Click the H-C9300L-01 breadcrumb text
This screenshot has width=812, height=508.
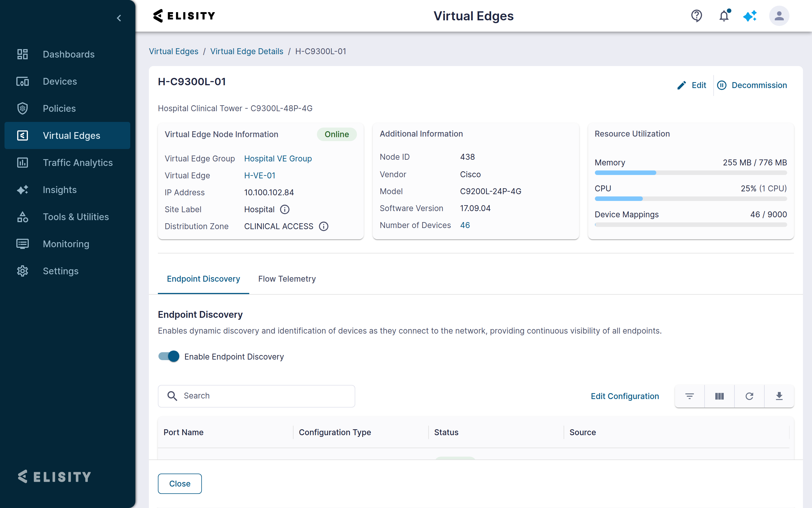321,51
